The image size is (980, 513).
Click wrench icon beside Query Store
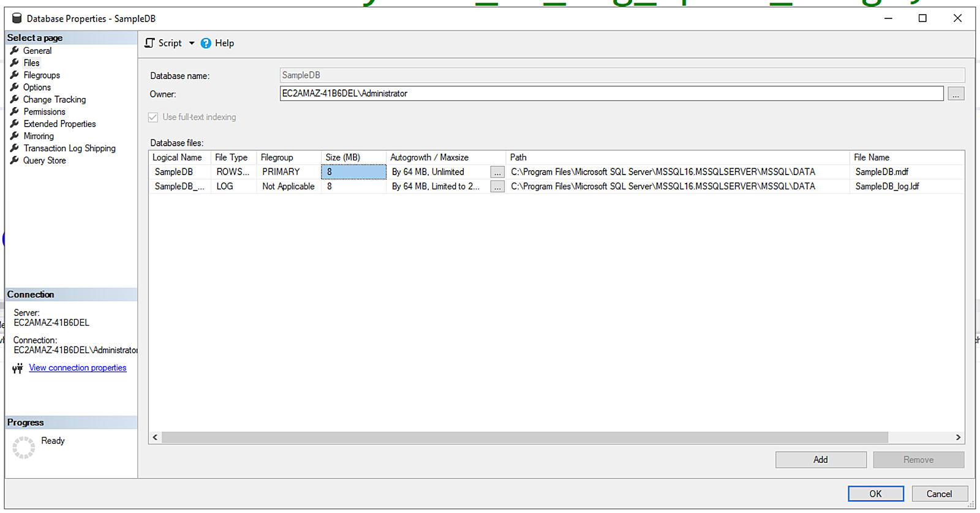[x=15, y=160]
